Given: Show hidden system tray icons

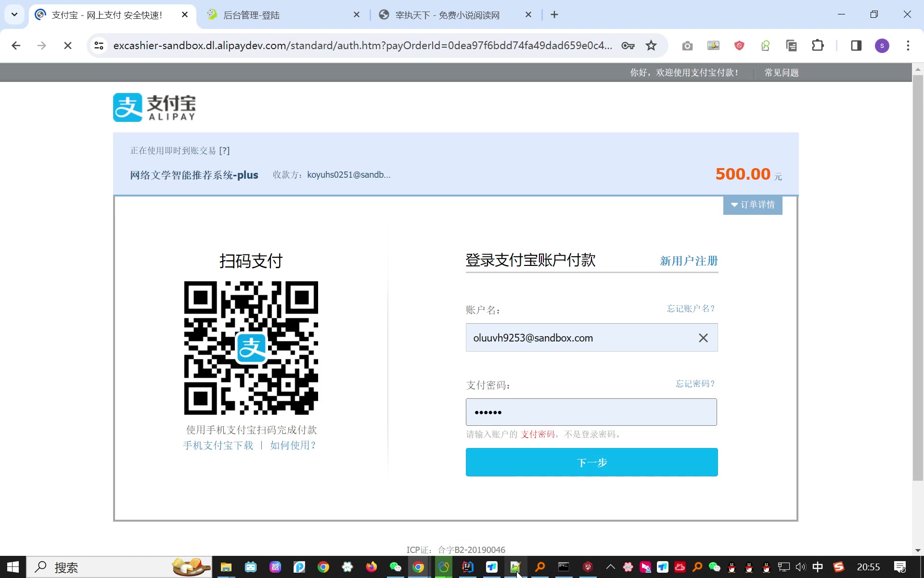Looking at the screenshot, I should coord(611,567).
